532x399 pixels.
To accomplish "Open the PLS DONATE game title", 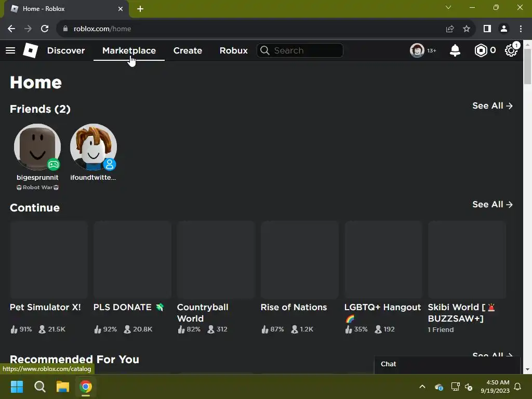I will coord(128,308).
